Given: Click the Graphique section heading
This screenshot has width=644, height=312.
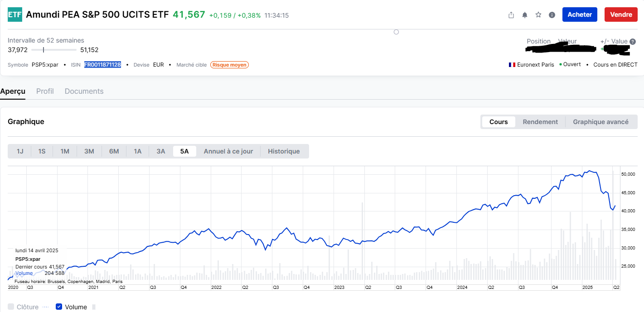Looking at the screenshot, I should coord(26,121).
